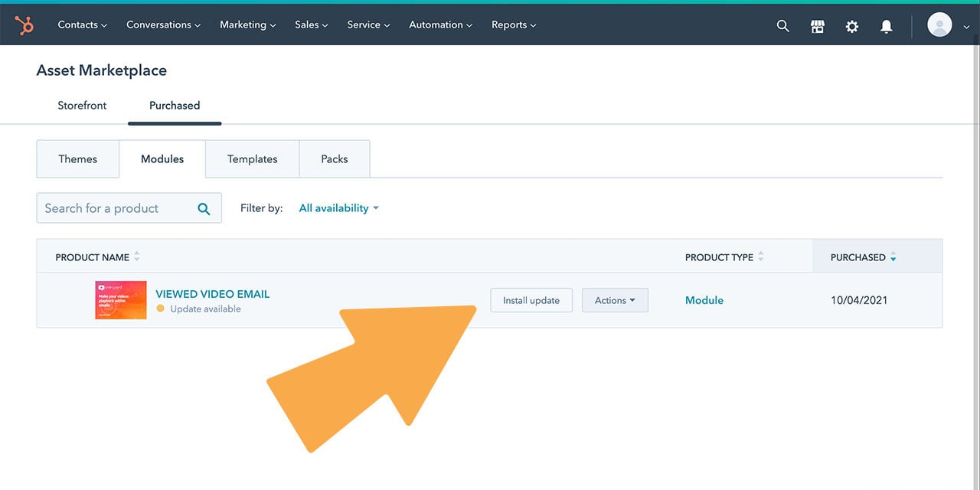Click the Viewed Video Email thumbnail
Screen dimensions: 980x490
[121, 300]
